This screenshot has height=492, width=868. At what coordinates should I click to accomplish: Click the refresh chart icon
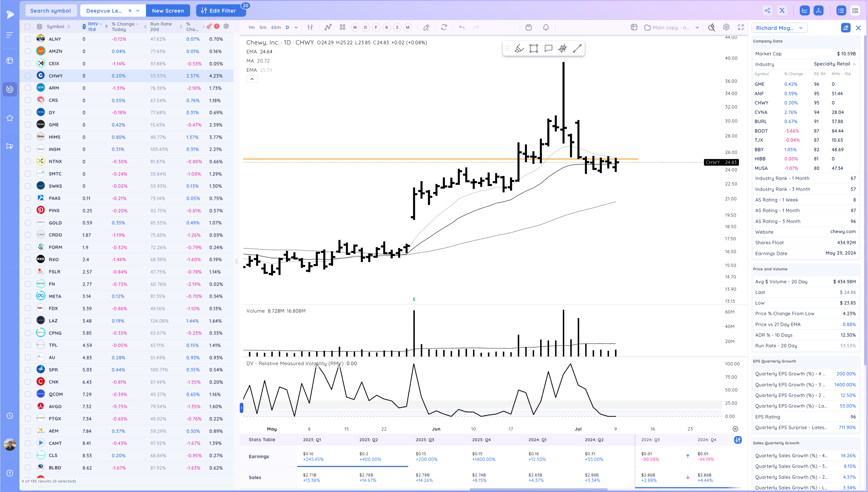coord(444,27)
